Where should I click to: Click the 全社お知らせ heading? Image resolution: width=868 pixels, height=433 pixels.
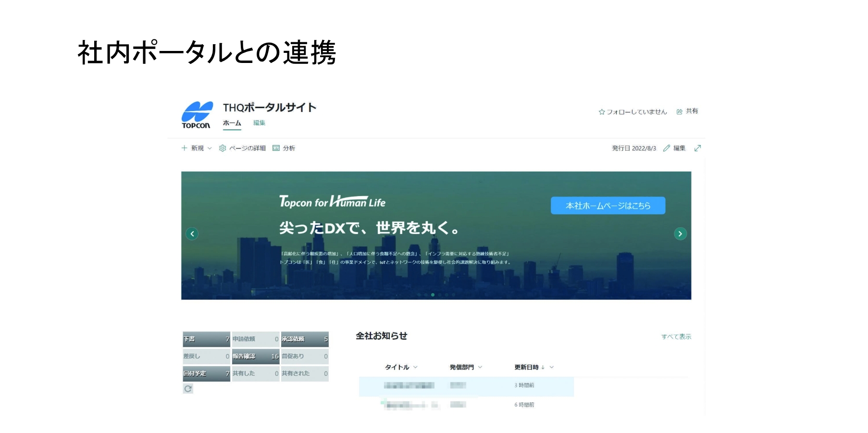tap(382, 336)
